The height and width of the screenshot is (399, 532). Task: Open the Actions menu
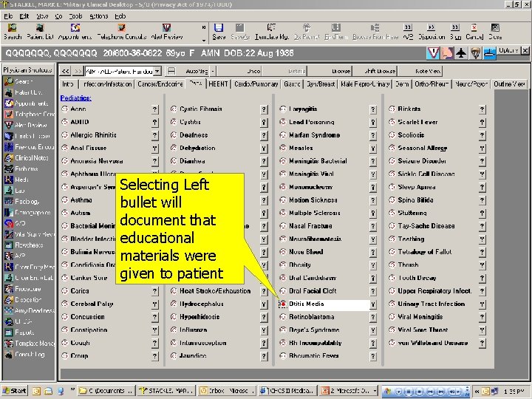coord(99,16)
